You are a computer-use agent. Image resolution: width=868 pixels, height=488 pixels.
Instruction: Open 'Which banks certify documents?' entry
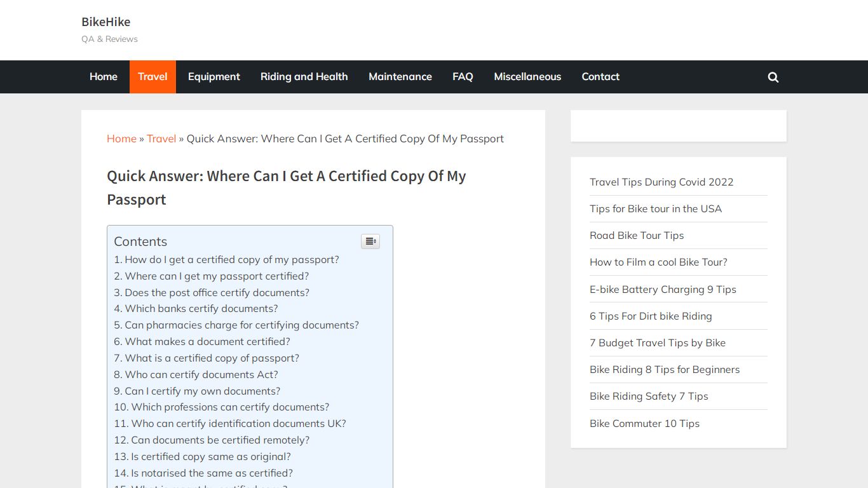196,308
